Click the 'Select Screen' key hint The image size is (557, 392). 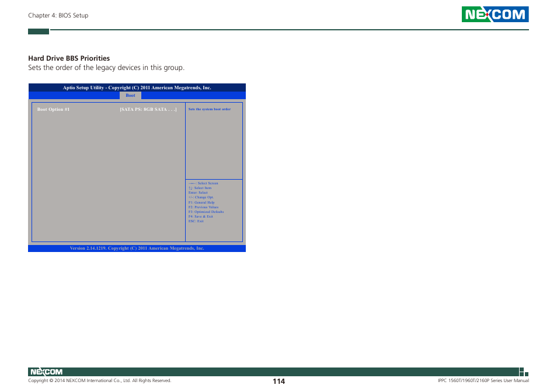point(203,183)
